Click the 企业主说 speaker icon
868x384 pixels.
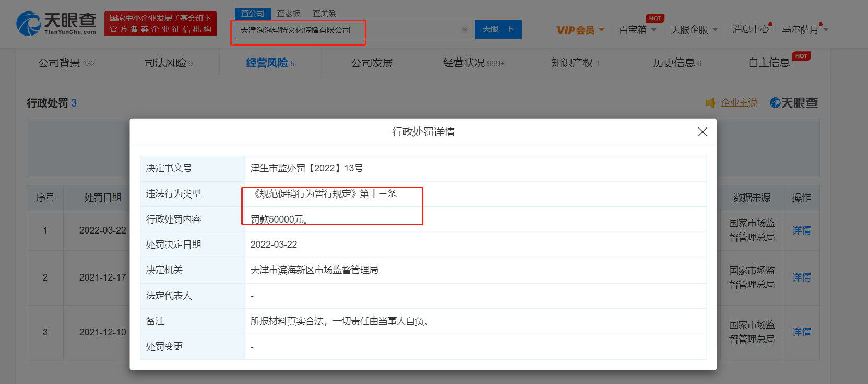[x=710, y=103]
